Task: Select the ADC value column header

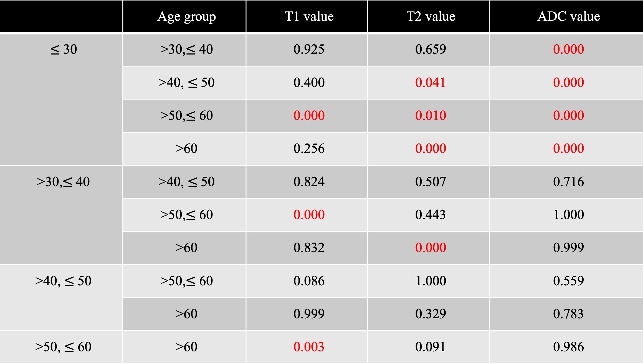Action: [568, 17]
